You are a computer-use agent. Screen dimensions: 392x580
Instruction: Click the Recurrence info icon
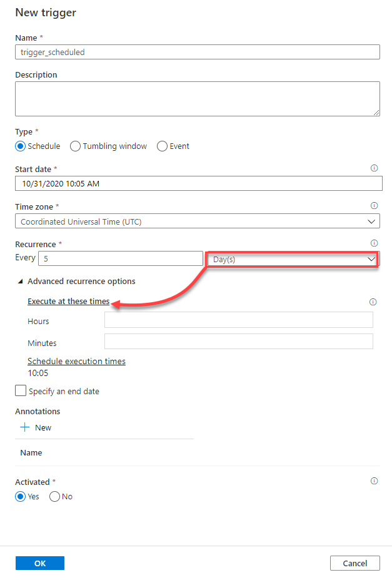(x=374, y=243)
